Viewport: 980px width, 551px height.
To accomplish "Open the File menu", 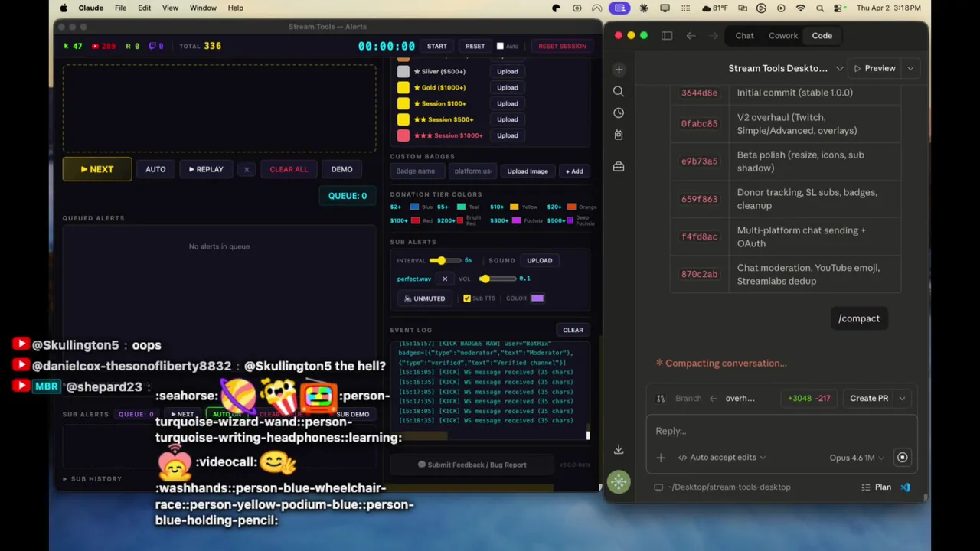I will pyautogui.click(x=120, y=8).
